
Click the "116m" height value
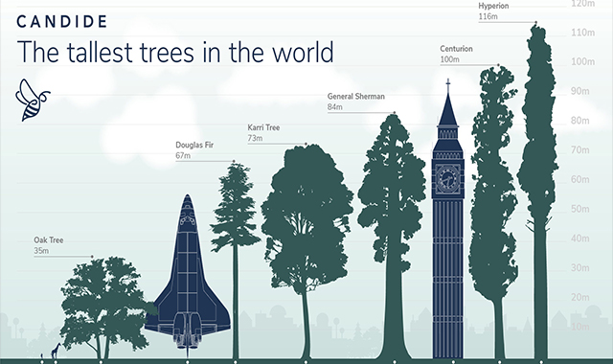(x=488, y=16)
